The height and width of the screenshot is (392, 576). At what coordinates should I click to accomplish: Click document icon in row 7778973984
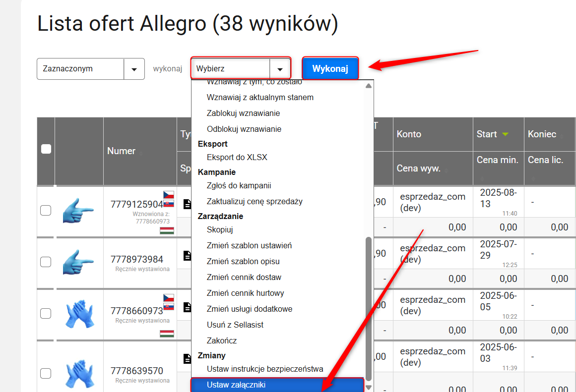[x=187, y=255]
